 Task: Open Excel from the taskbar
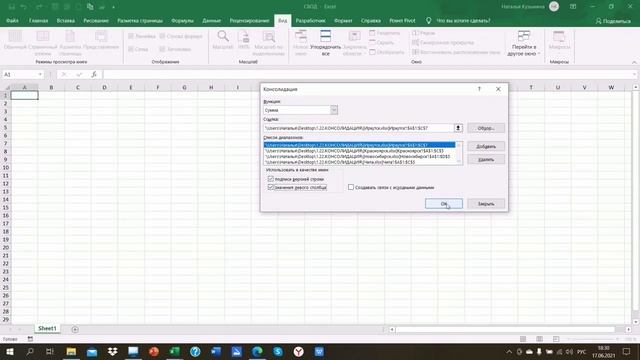[x=175, y=351]
